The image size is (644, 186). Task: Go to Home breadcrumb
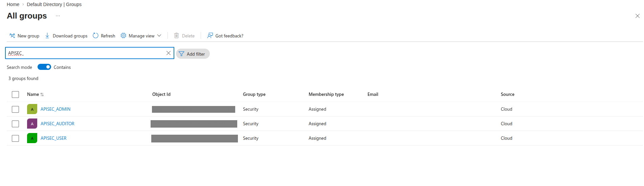(x=13, y=4)
